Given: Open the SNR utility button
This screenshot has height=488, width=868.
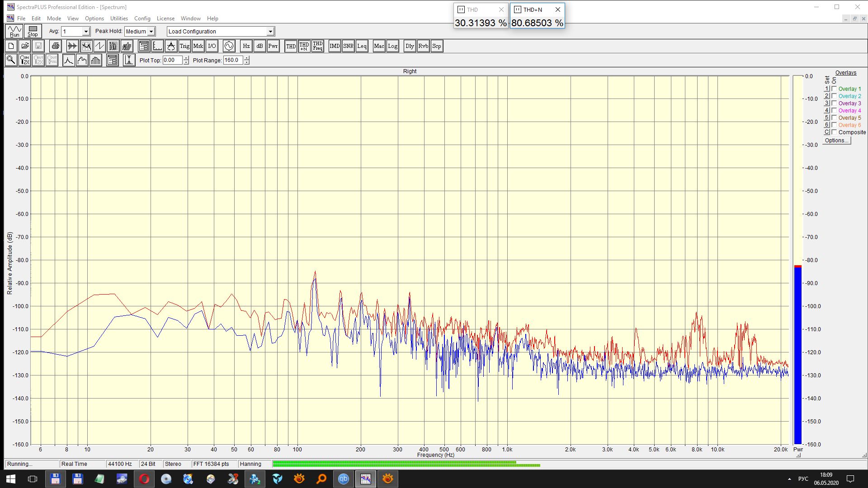Looking at the screenshot, I should 348,46.
